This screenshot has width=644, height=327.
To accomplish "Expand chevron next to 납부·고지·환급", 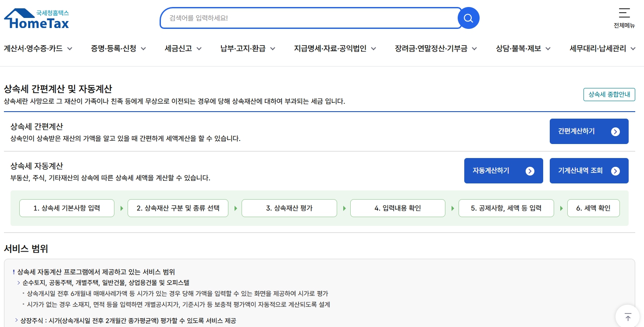I will pos(273,49).
